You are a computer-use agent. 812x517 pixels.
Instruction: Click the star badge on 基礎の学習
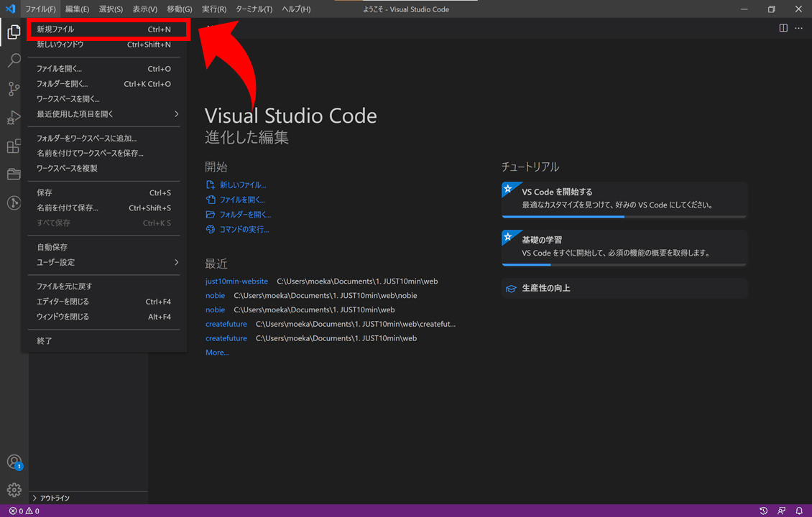click(x=509, y=237)
